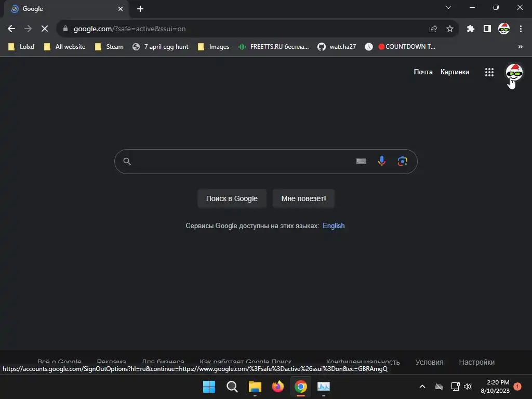
Task: Open a new tab with the plus button
Action: tap(140, 9)
